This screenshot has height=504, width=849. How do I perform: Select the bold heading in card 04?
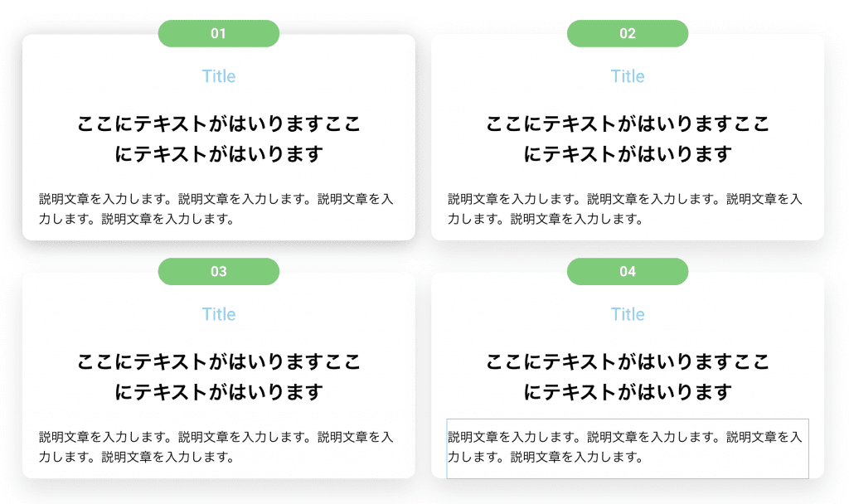pyautogui.click(x=628, y=376)
